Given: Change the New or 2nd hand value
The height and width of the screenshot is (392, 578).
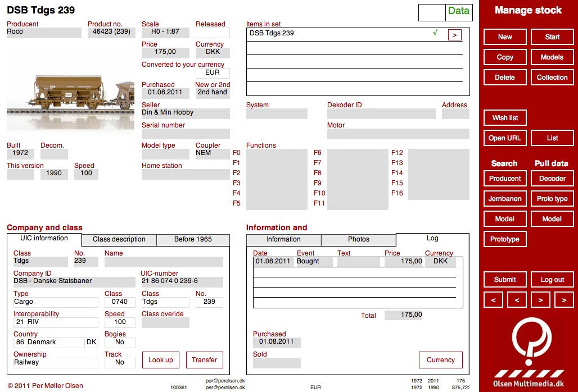Looking at the screenshot, I should pyautogui.click(x=213, y=93).
